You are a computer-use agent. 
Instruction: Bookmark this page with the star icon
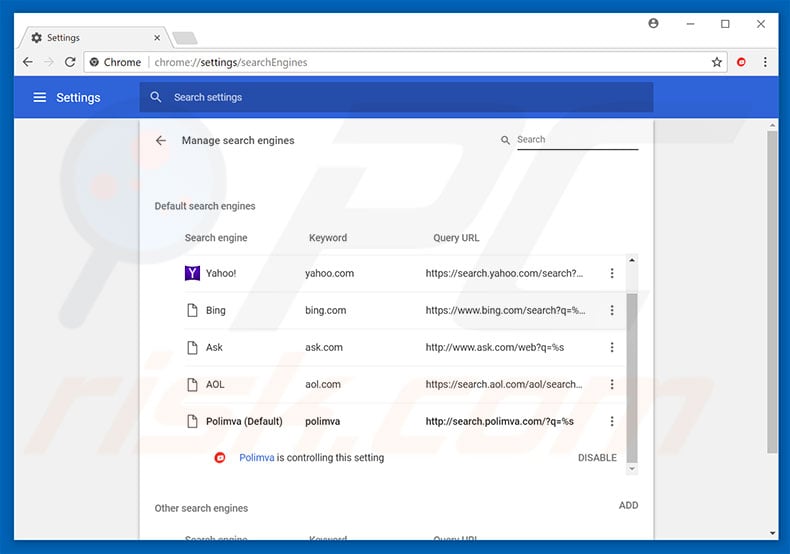[716, 62]
